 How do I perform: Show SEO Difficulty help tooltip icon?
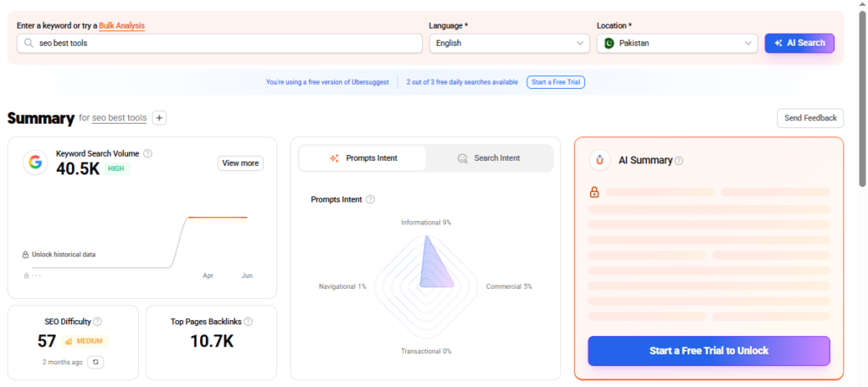tap(97, 321)
